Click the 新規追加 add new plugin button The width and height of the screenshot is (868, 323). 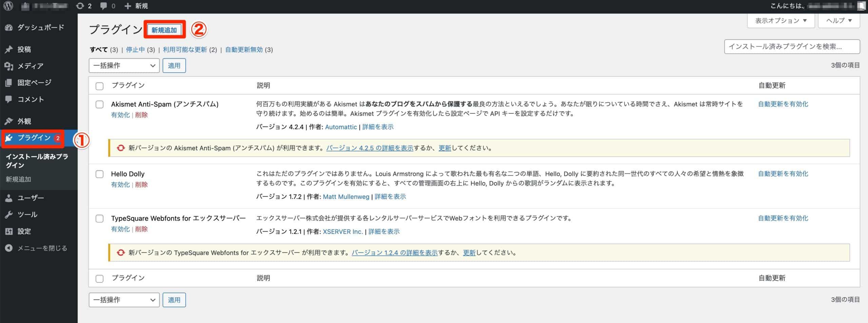coord(165,30)
